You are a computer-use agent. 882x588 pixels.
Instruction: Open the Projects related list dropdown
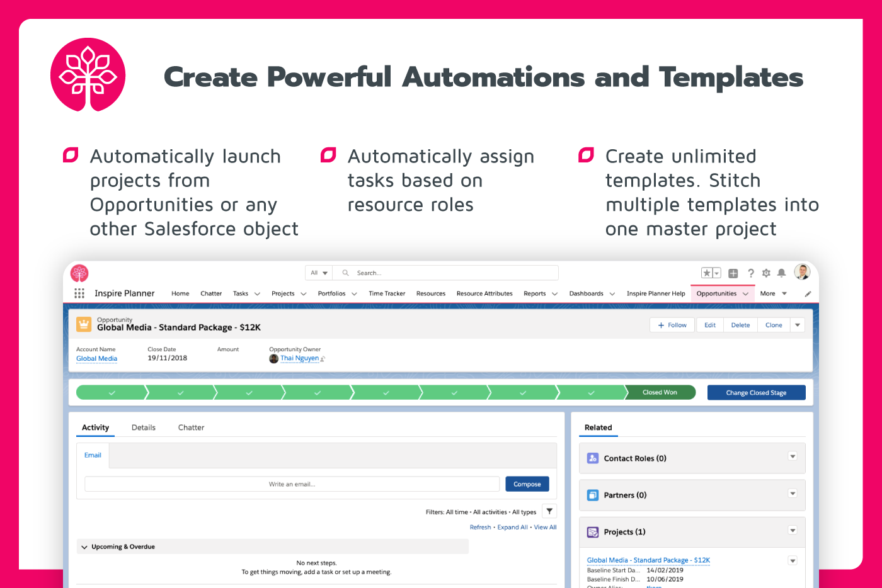coord(793,531)
